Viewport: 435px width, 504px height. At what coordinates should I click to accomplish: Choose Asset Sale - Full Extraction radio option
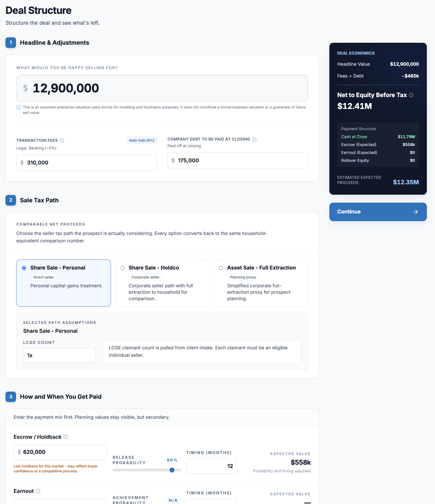221,268
